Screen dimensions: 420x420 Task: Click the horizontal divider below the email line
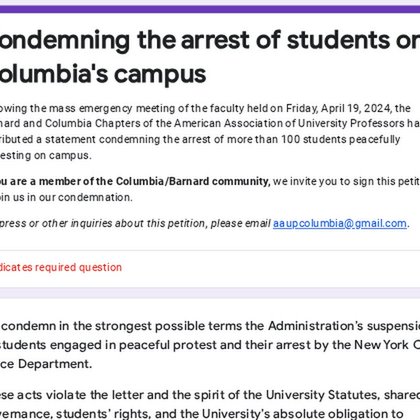(x=210, y=250)
